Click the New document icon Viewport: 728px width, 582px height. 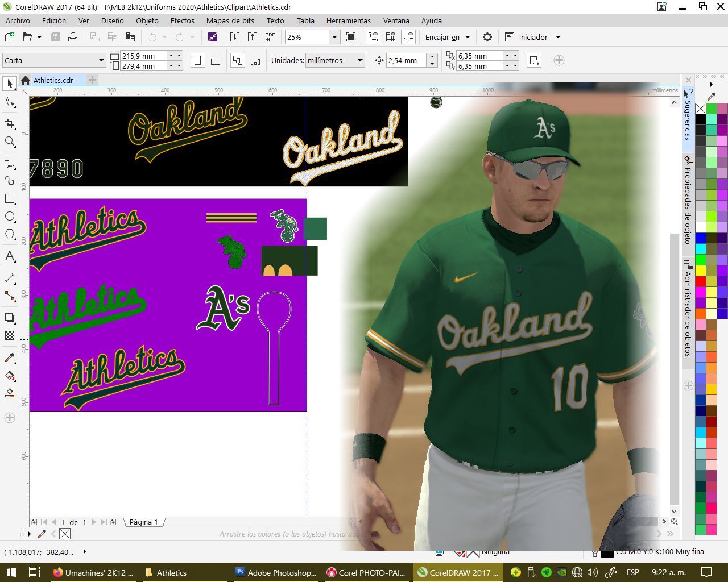coord(10,37)
